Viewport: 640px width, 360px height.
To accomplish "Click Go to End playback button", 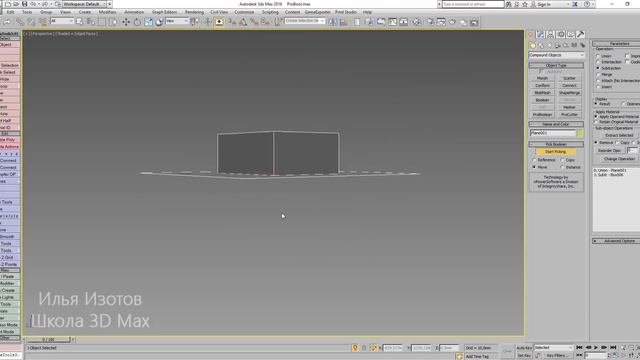I will [613, 347].
